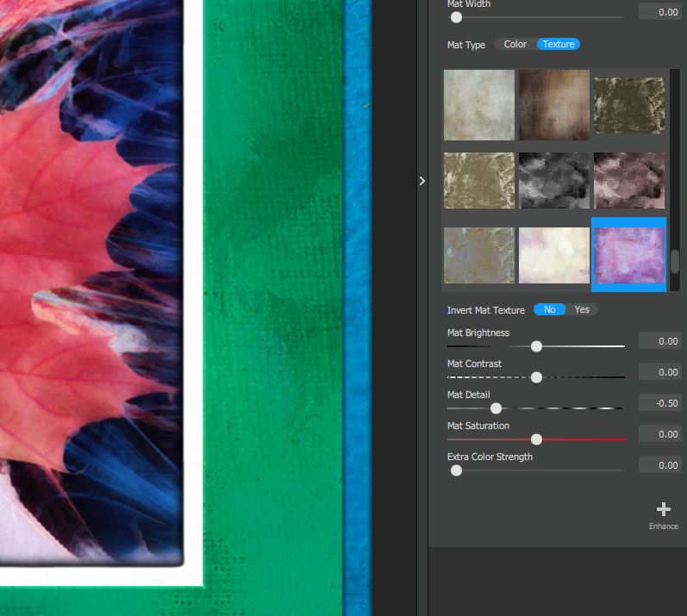This screenshot has width=687, height=616.
Task: Click the Mat Saturation slider handle
Action: click(536, 439)
